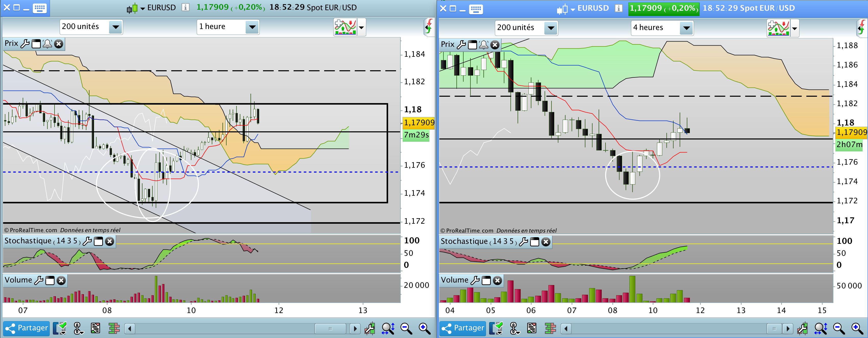Open chart style candlestick dropdown in right chart
This screenshot has width=868, height=338.
(x=566, y=9)
